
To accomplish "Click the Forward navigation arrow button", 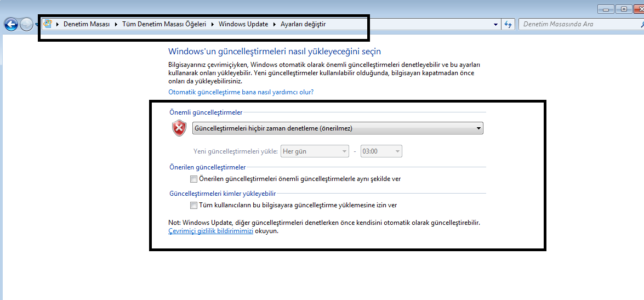I will point(26,25).
